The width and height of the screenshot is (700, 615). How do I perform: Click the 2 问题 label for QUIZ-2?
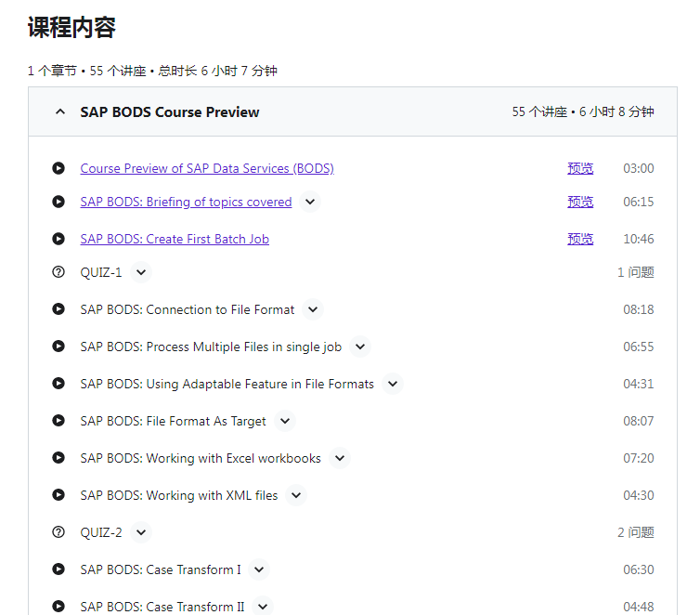tap(636, 532)
